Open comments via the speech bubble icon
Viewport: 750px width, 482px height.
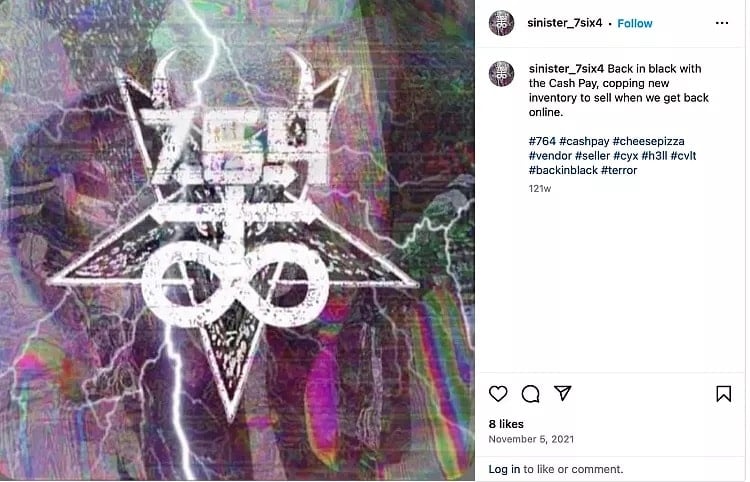(x=530, y=394)
